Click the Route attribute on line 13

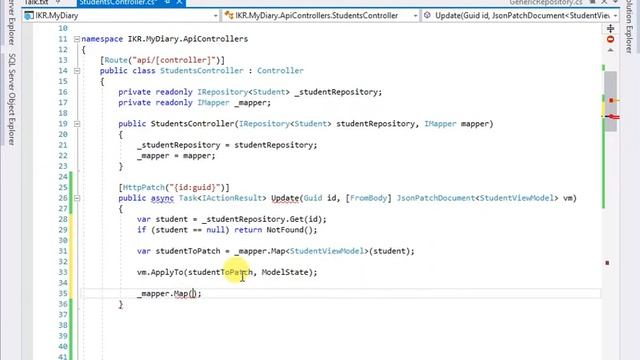point(116,60)
